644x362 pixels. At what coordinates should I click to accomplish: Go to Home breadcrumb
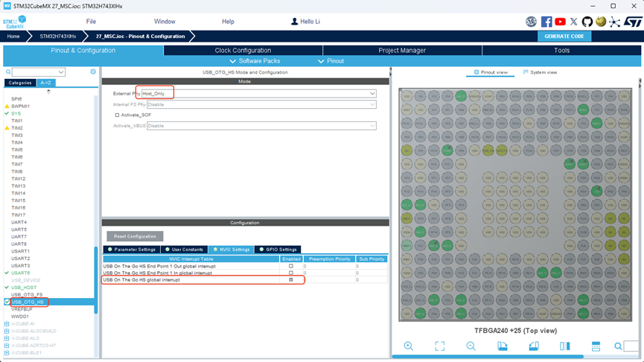click(13, 36)
